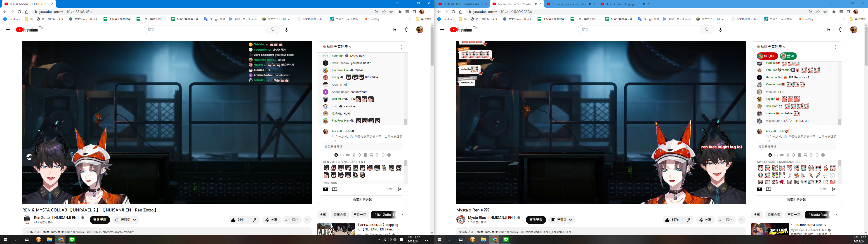Click the search magnifier button in left window
Screen dimensions: 868x244
(273, 30)
